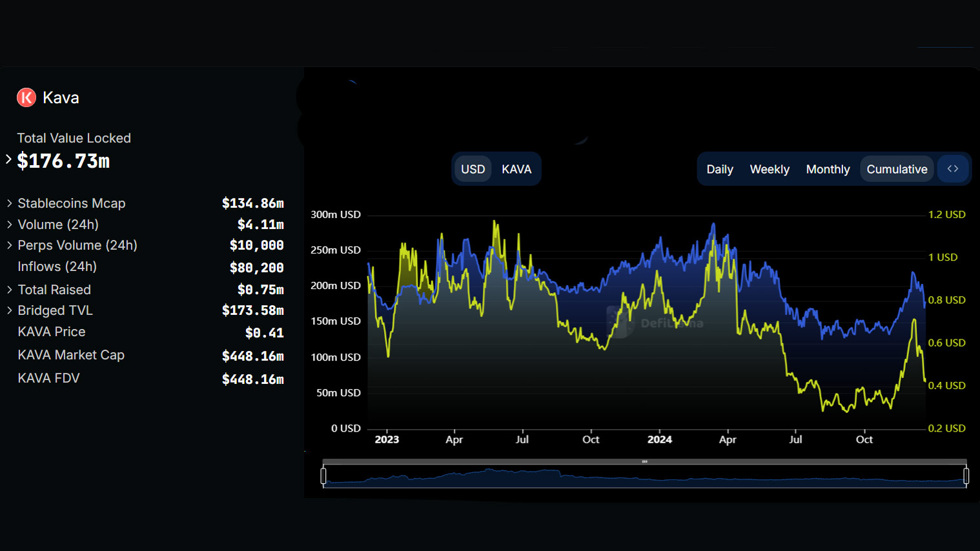Expand the Total Value Locked chevron
This screenshot has width=980, height=551.
[x=8, y=159]
